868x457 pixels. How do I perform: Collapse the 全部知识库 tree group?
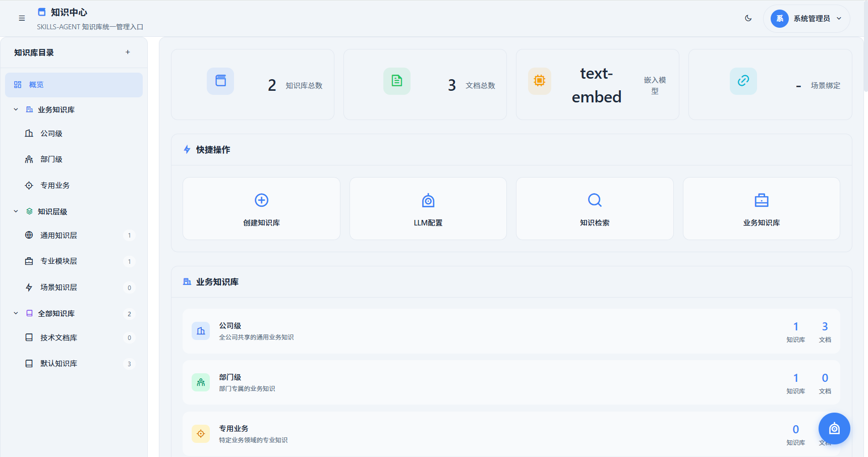coord(16,313)
